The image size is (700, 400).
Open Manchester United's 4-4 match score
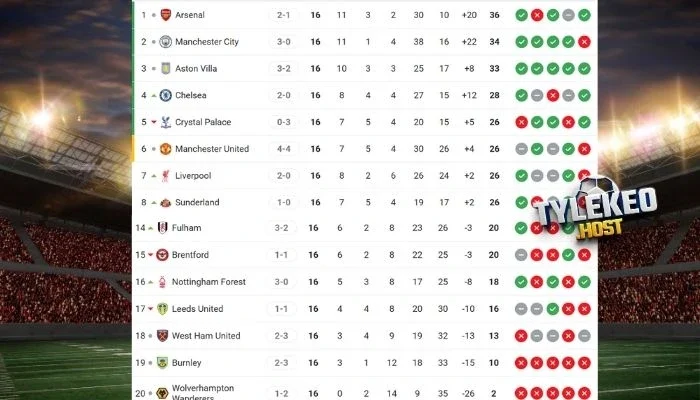pyautogui.click(x=283, y=149)
